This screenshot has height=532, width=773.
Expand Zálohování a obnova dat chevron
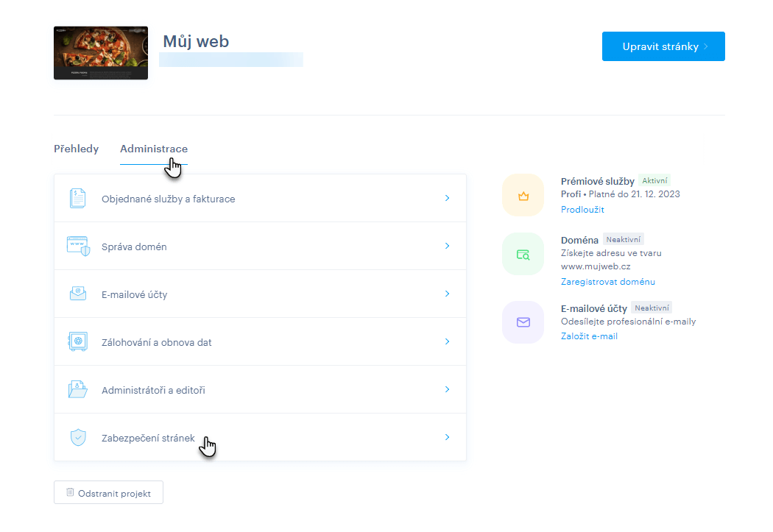click(x=447, y=342)
